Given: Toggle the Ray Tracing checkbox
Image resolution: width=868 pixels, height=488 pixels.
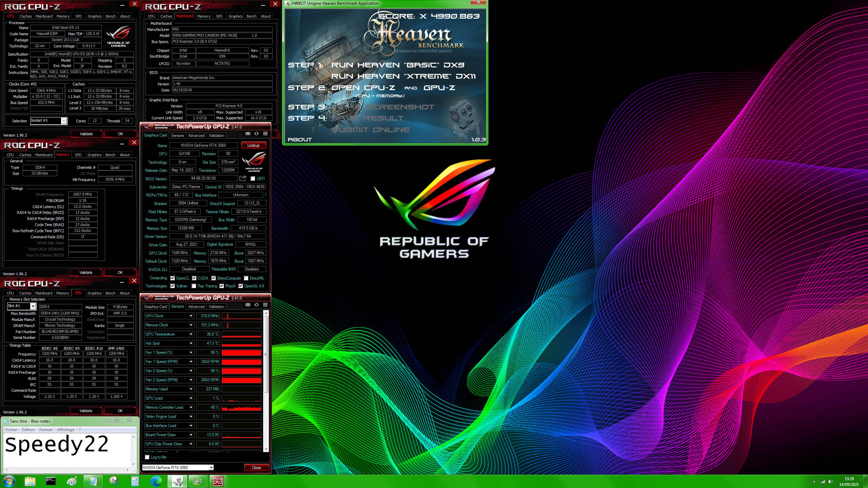Looking at the screenshot, I should (x=194, y=286).
